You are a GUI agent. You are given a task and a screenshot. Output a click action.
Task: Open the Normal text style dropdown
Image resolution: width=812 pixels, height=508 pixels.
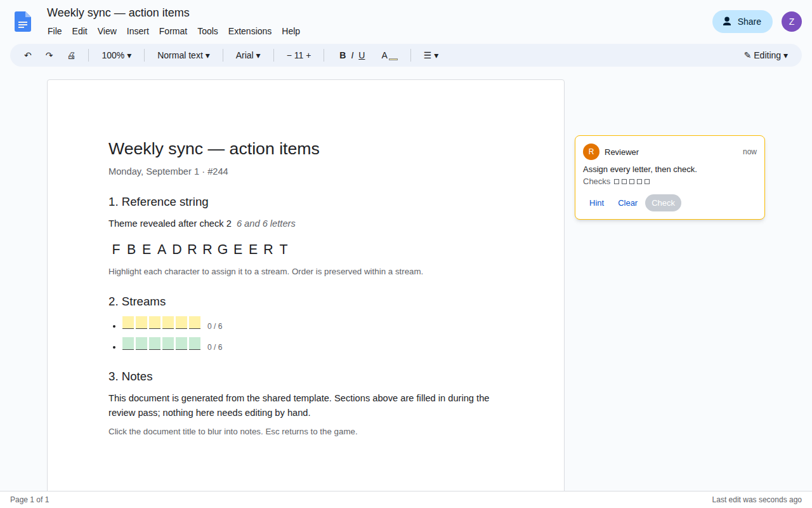pyautogui.click(x=183, y=55)
